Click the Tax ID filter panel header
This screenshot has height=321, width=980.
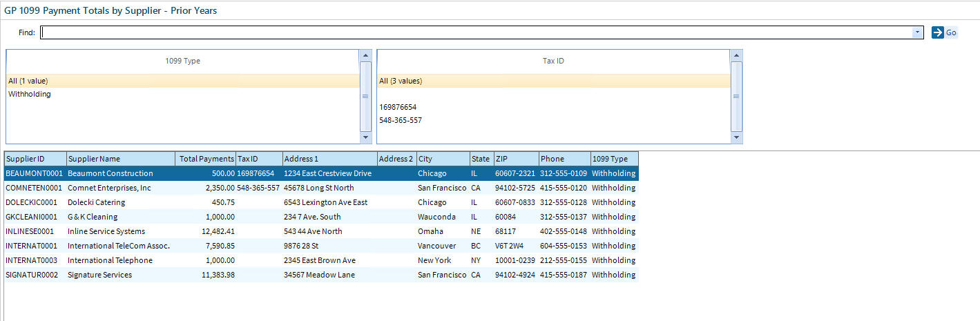click(x=554, y=61)
